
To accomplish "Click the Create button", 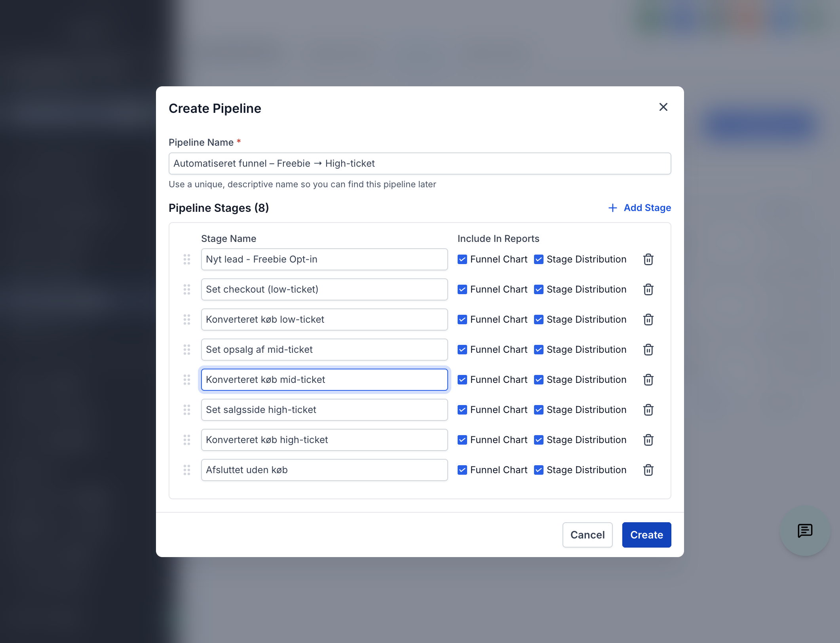I will [x=646, y=535].
